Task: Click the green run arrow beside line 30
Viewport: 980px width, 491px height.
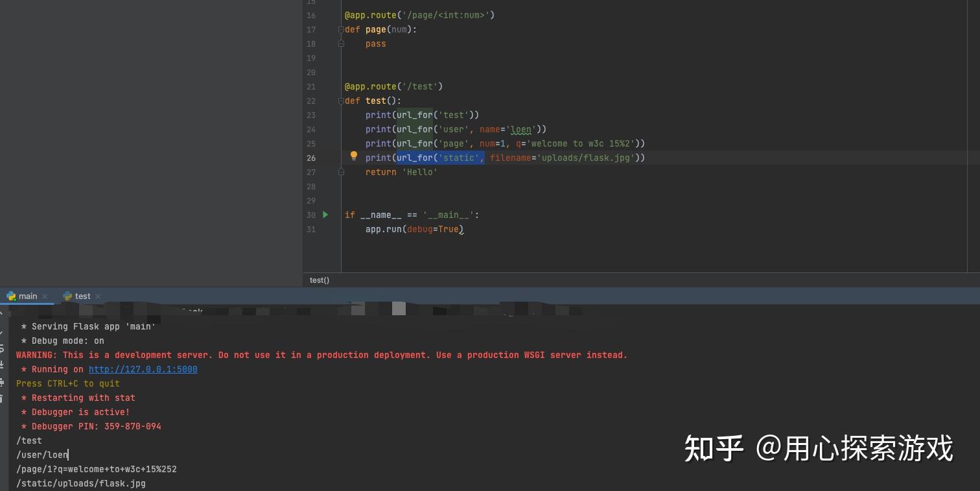Action: tap(325, 215)
